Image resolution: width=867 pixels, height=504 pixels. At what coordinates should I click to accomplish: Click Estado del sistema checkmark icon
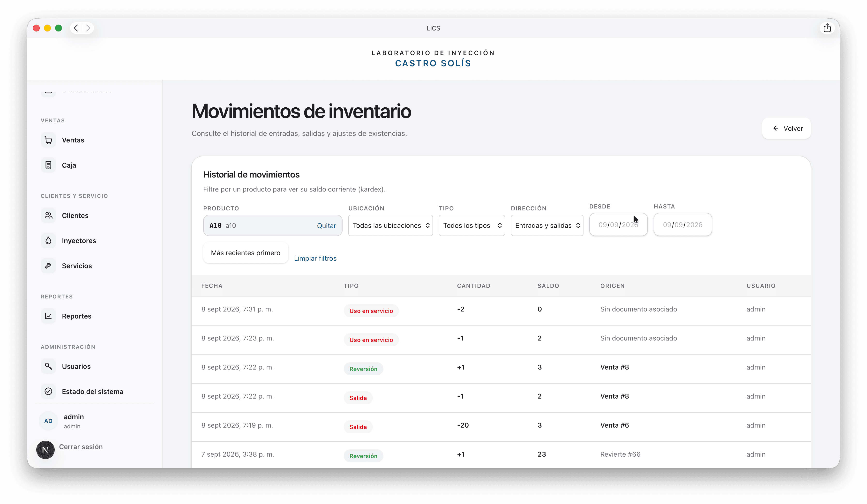coord(48,391)
